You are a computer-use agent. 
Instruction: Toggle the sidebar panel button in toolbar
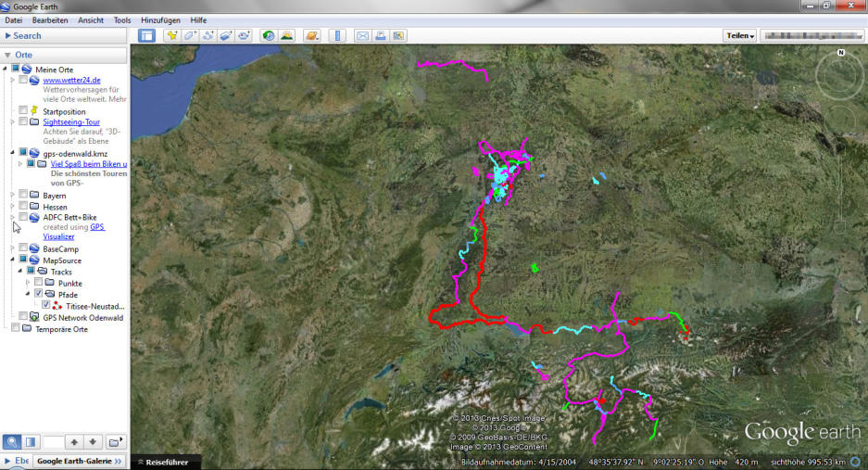click(146, 35)
